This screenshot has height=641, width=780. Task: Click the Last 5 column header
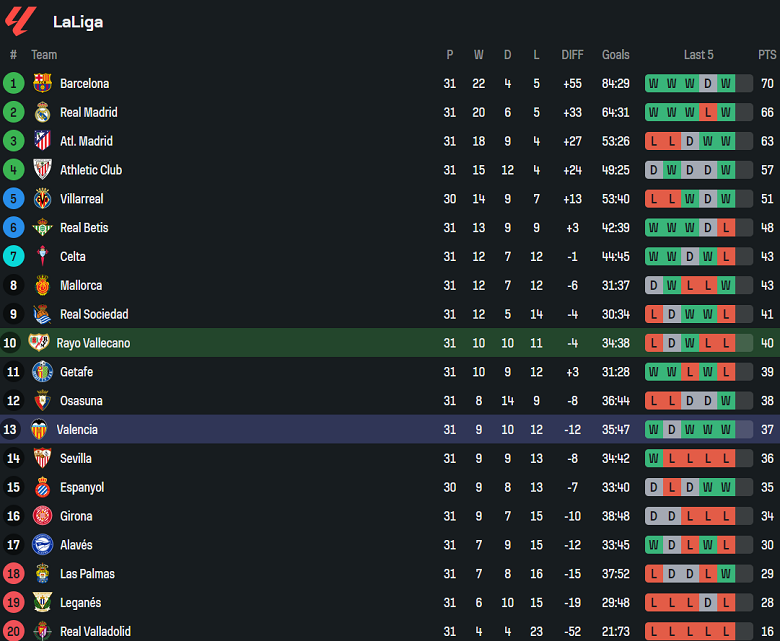coord(698,55)
